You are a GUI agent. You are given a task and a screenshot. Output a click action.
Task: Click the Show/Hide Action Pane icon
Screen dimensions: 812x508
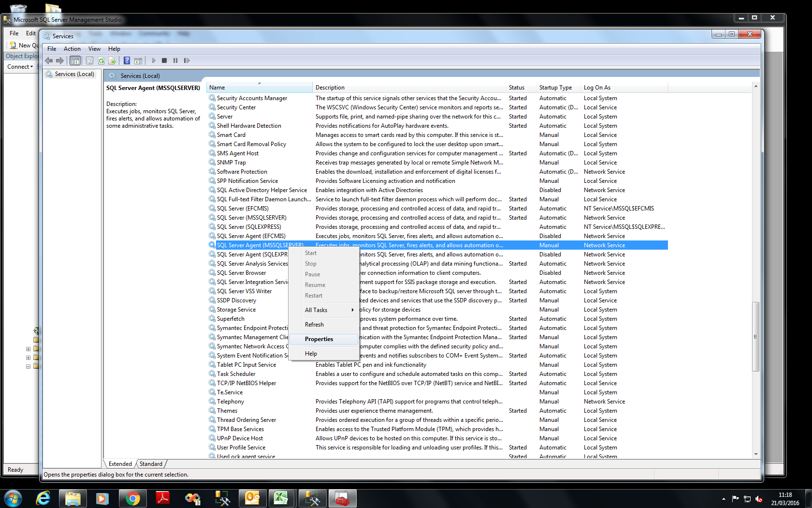[138, 60]
